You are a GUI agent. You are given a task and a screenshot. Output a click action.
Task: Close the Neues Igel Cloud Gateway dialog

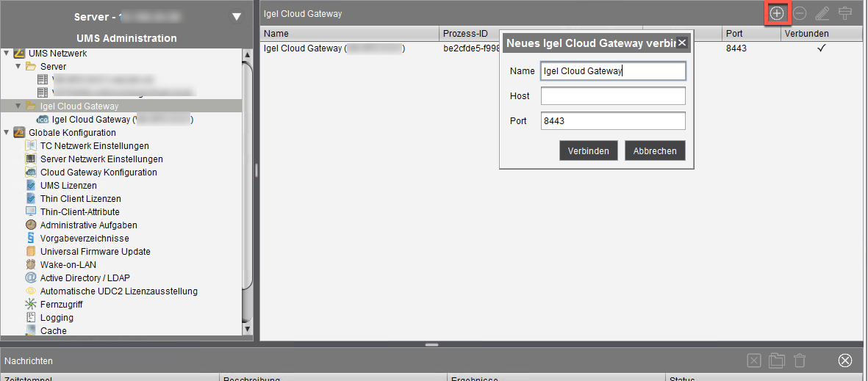682,43
